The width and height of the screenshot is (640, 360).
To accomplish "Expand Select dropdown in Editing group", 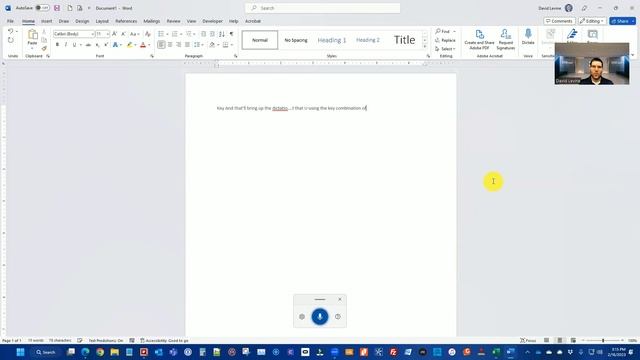I will click(445, 49).
